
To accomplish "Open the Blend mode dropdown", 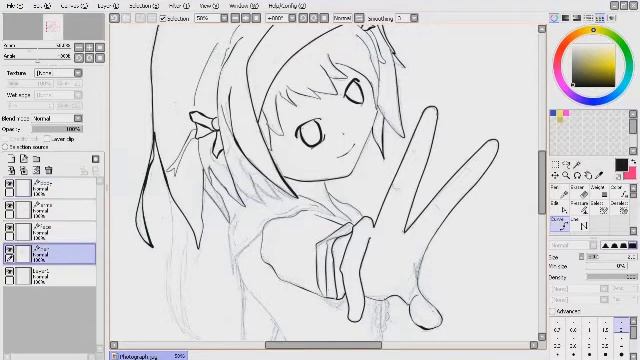I will (78, 118).
